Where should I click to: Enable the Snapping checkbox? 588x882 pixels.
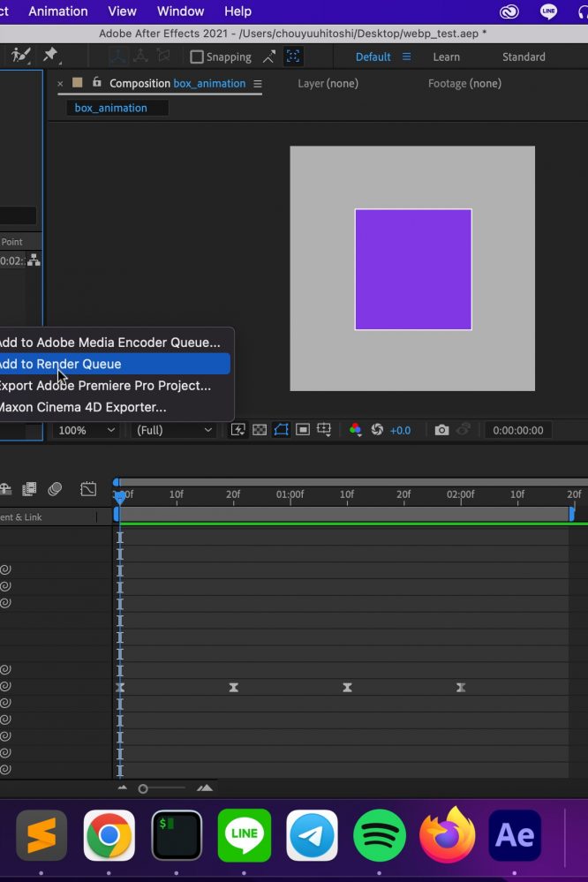pyautogui.click(x=197, y=57)
